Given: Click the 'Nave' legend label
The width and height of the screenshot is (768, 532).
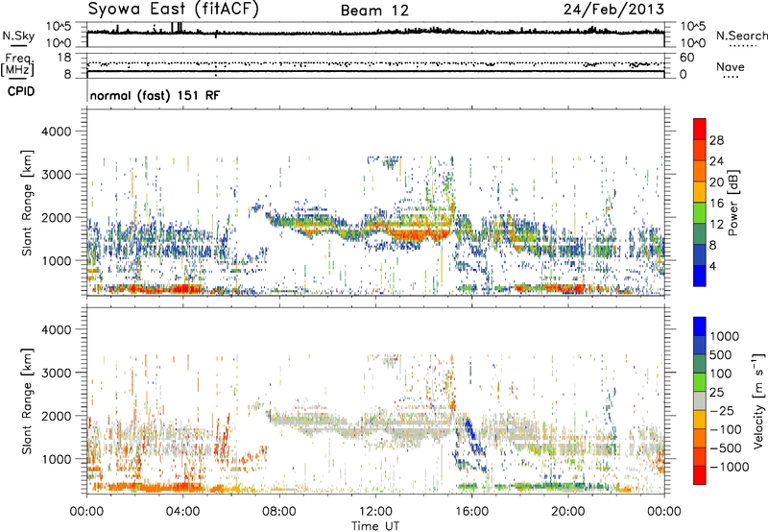Looking at the screenshot, I should coord(731,67).
